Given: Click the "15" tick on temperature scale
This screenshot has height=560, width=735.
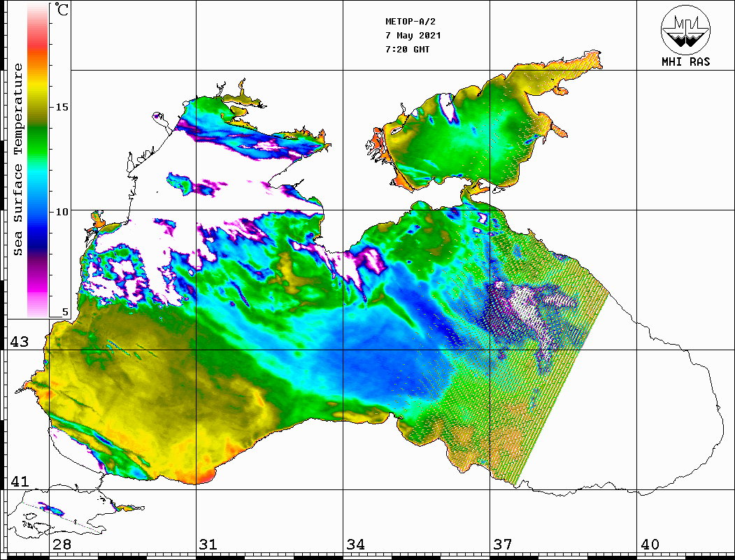Looking at the screenshot, I should [x=62, y=107].
